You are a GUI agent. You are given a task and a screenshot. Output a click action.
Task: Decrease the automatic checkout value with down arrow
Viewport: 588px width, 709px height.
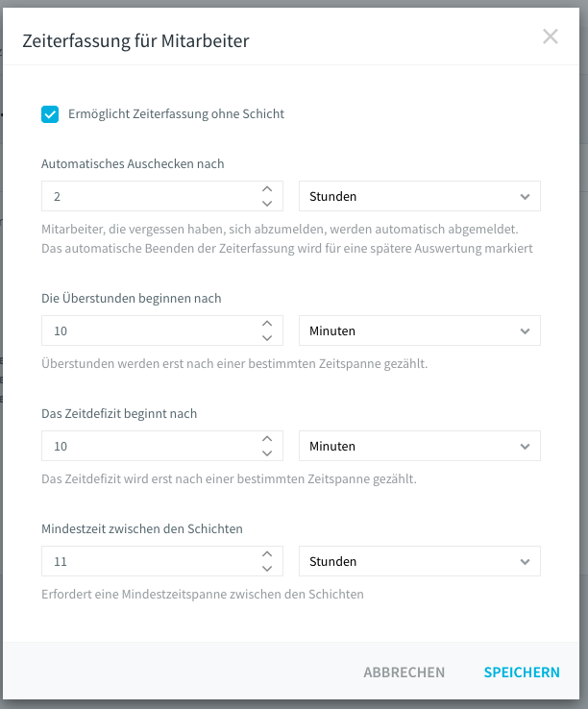point(267,204)
